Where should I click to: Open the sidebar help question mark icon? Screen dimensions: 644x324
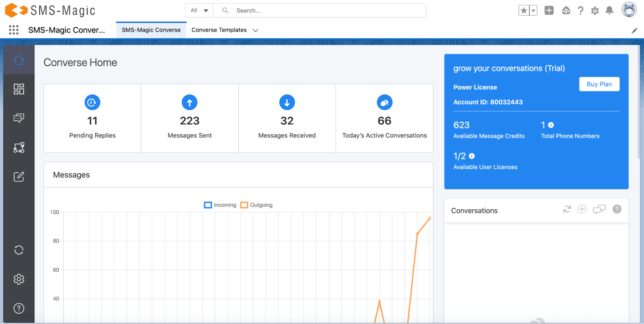click(19, 309)
